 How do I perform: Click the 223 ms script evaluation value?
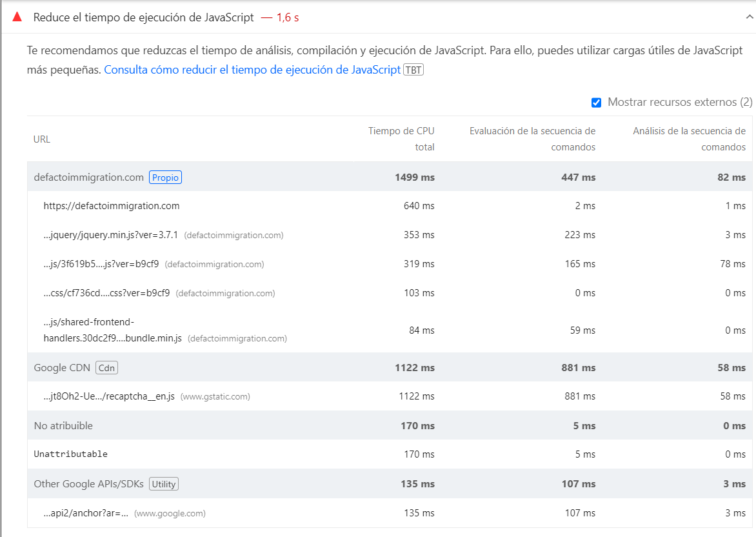click(580, 235)
